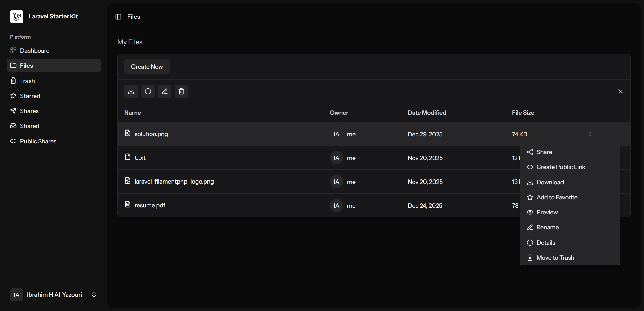
Task: Click the IA avatar in resume.pdf row
Action: (x=336, y=206)
